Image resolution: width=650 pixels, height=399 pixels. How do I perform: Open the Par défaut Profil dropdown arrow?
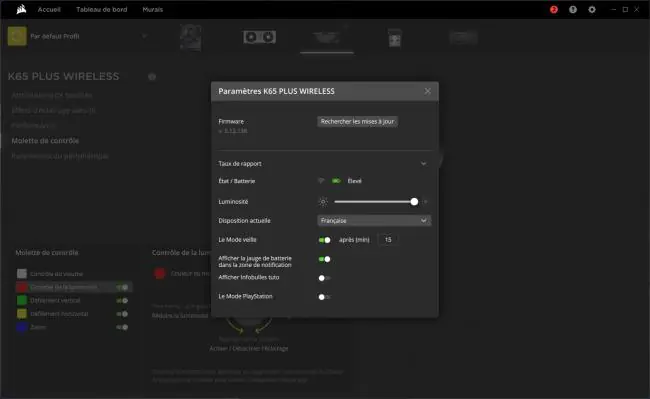(x=144, y=36)
